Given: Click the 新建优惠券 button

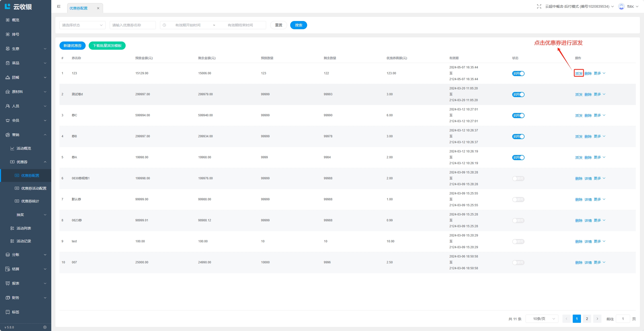Looking at the screenshot, I should 72,46.
